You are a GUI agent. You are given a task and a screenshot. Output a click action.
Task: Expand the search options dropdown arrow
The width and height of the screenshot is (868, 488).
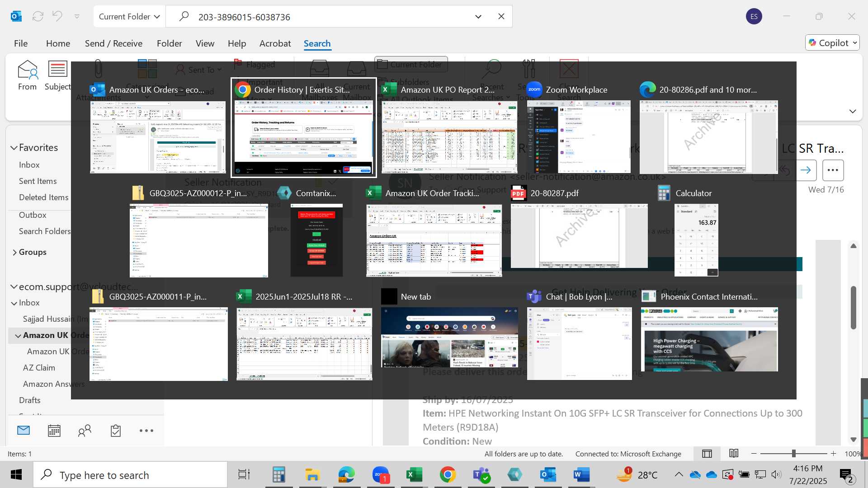(x=478, y=17)
